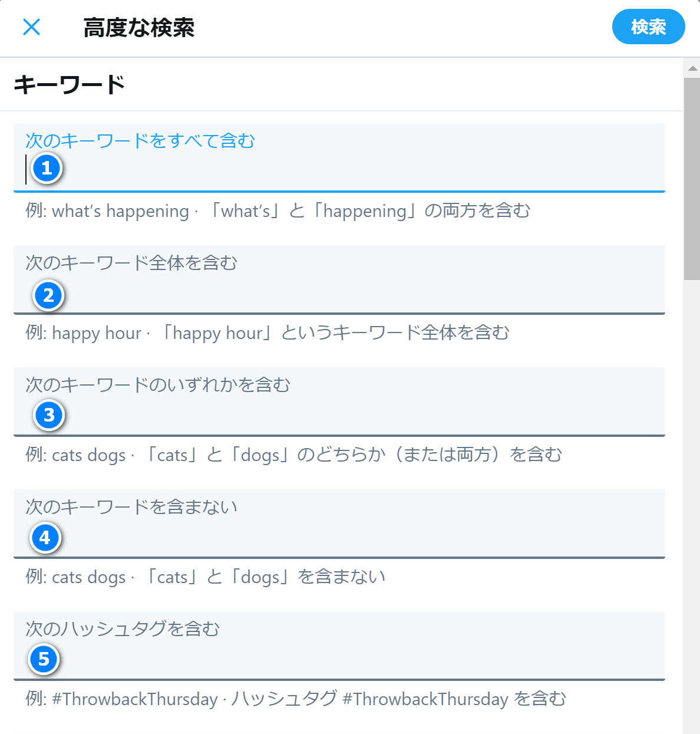
Task: Click the blue numbered badge 3
Action: [48, 416]
